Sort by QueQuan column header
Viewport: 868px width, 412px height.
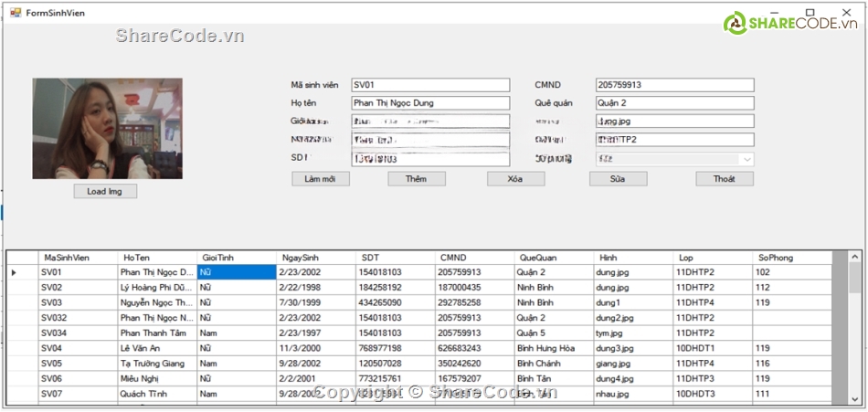point(554,258)
